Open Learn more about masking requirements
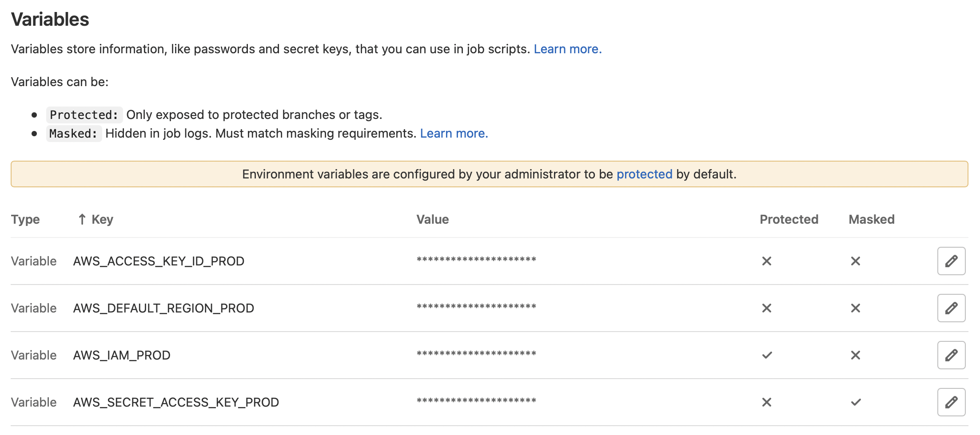Screen dimensions: 980x435 click(x=454, y=133)
